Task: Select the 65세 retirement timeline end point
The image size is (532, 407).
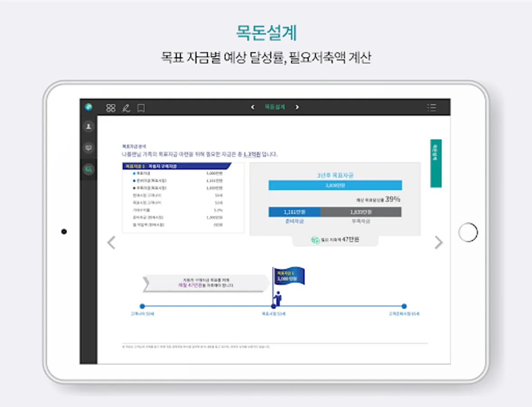Action: (404, 306)
